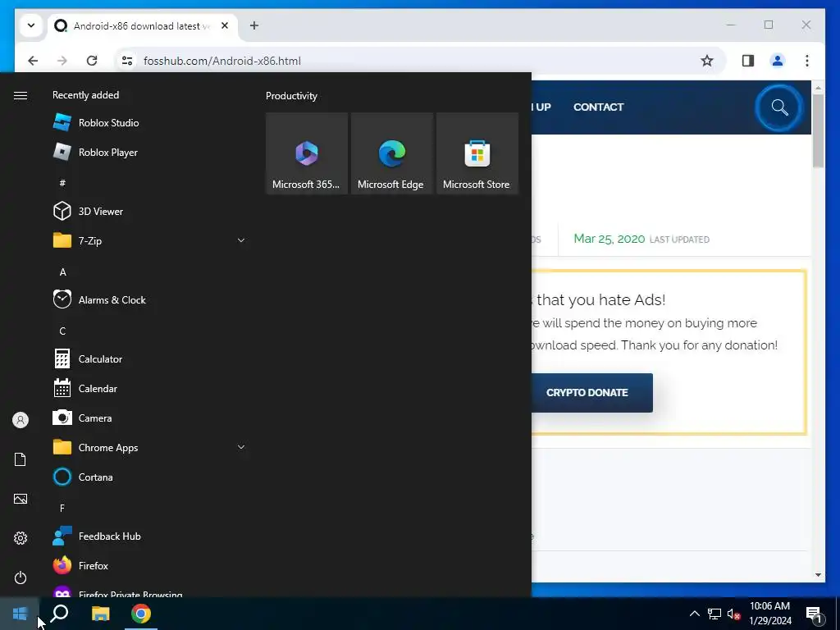Bookmark this page with star icon

click(x=707, y=61)
